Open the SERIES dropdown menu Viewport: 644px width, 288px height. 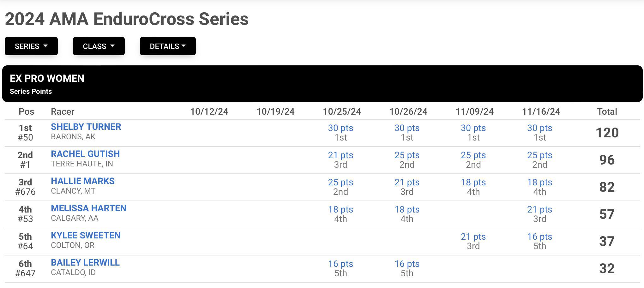click(31, 46)
